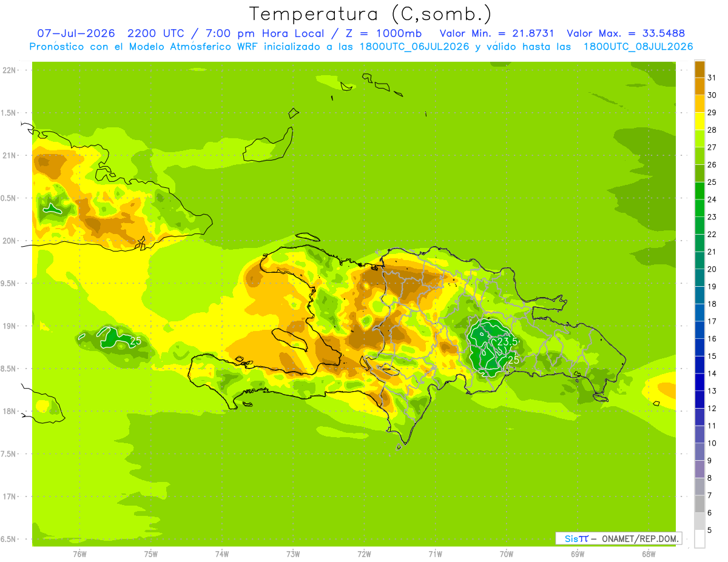Click the "70W" longitude label
The width and height of the screenshot is (728, 562).
507,554
